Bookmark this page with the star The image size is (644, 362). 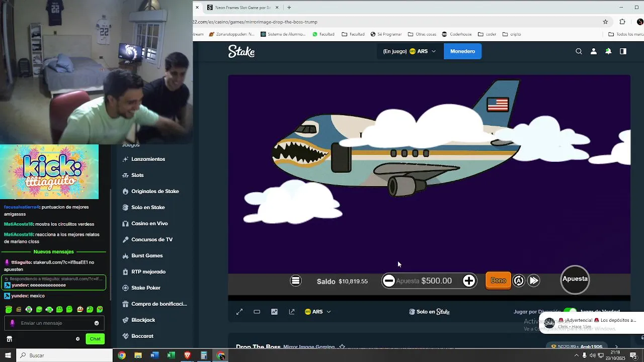pyautogui.click(x=605, y=22)
